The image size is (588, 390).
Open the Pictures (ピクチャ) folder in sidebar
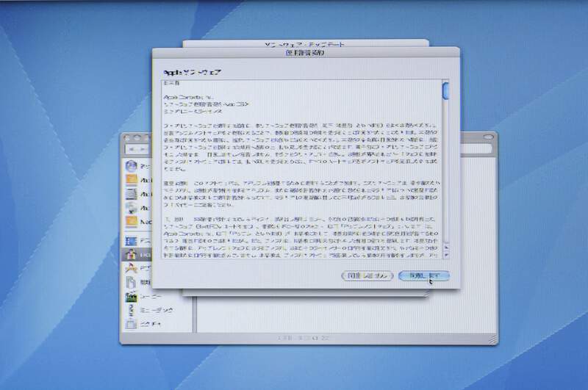click(132, 324)
